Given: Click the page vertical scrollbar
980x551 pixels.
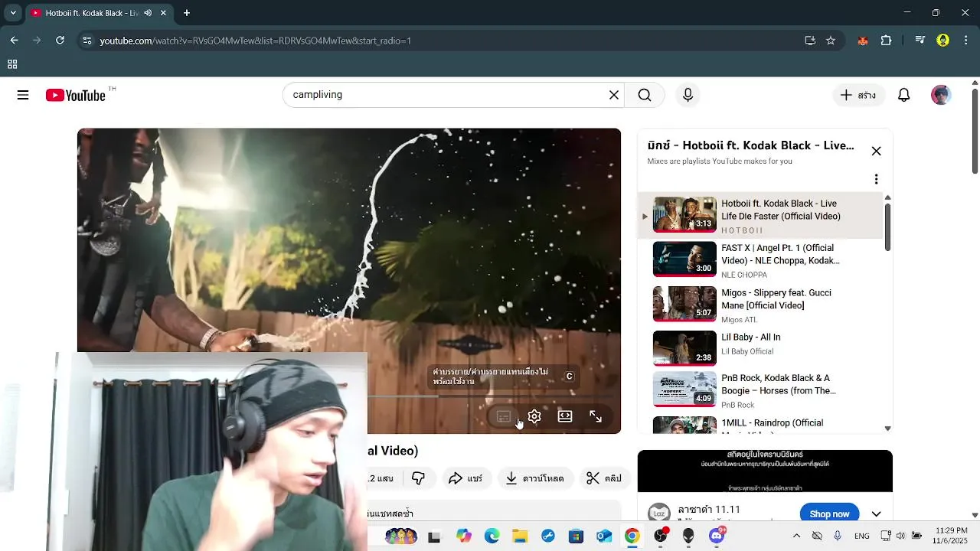Looking at the screenshot, I should coord(975,130).
